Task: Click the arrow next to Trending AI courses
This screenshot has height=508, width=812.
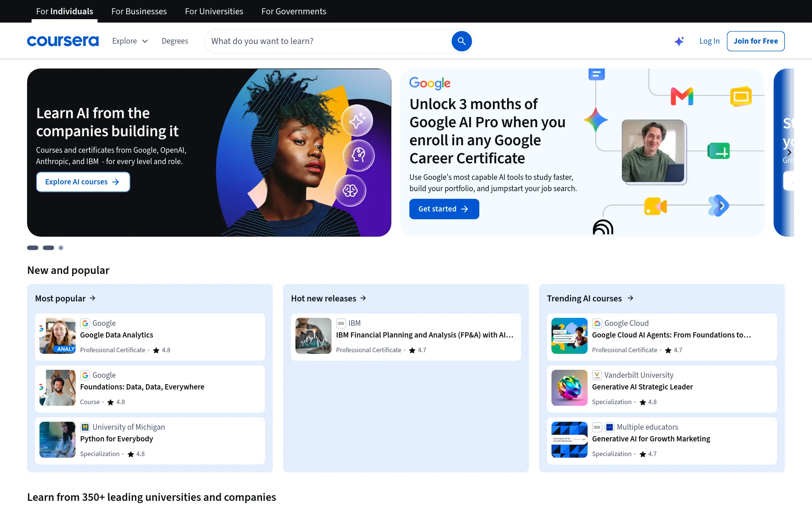Action: tap(630, 298)
